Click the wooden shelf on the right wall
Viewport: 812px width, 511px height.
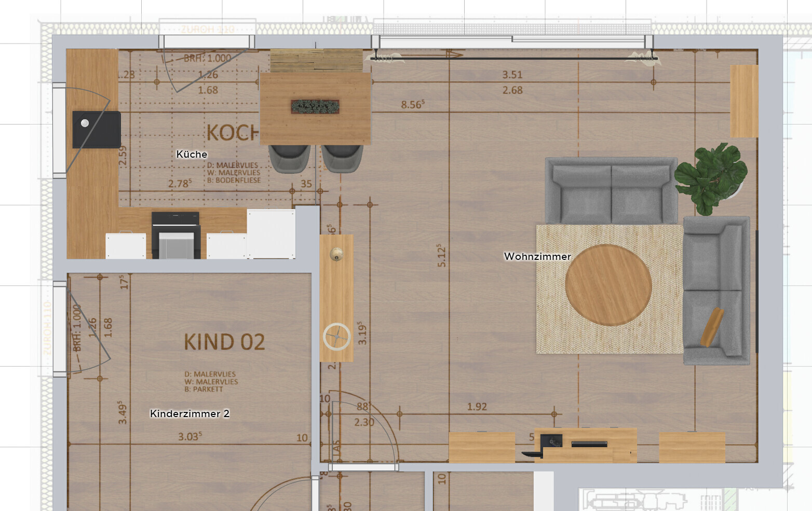(x=744, y=101)
